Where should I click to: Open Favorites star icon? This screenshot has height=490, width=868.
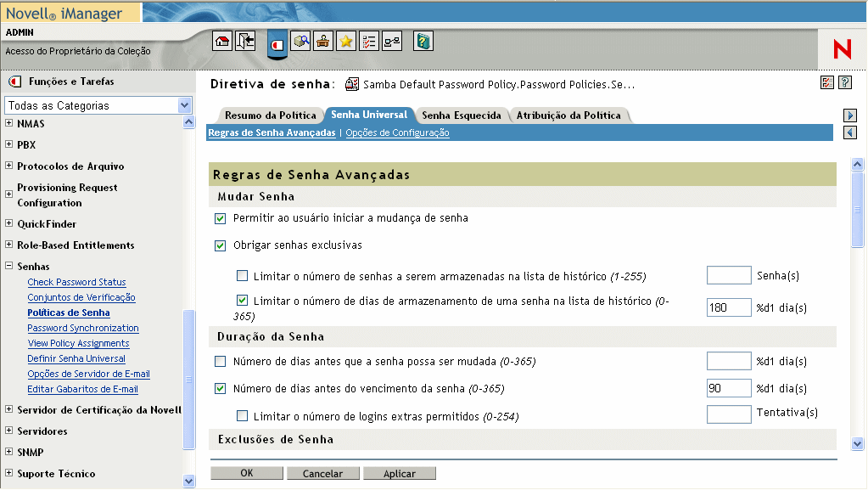pos(346,41)
